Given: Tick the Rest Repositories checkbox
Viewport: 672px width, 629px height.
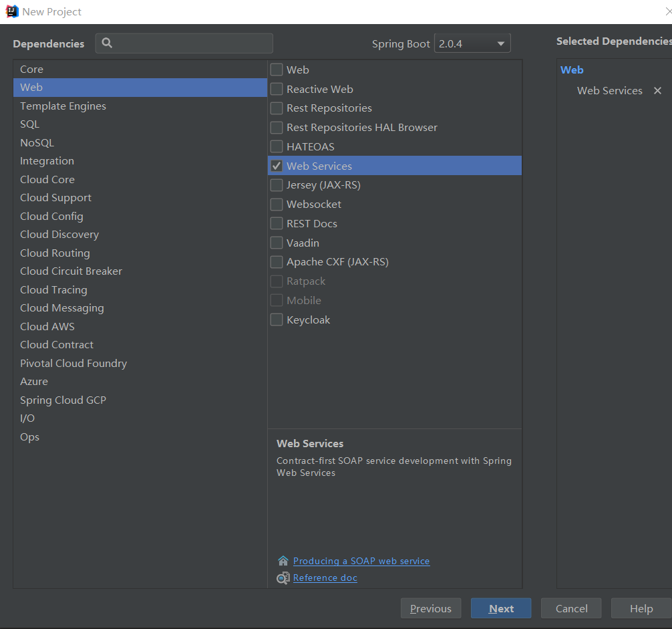Looking at the screenshot, I should 277,108.
